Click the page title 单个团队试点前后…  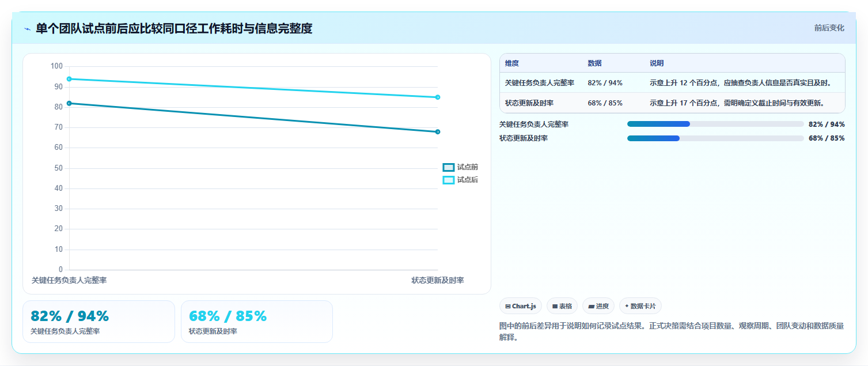[174, 28]
